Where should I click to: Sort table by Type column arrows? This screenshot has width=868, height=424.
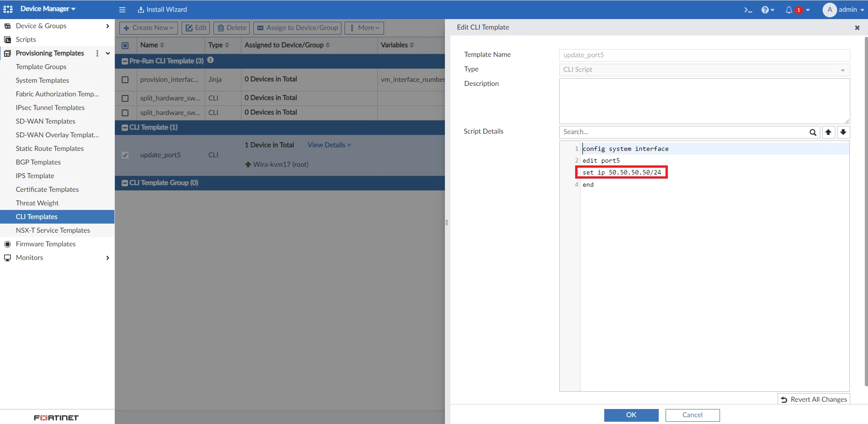pos(227,45)
